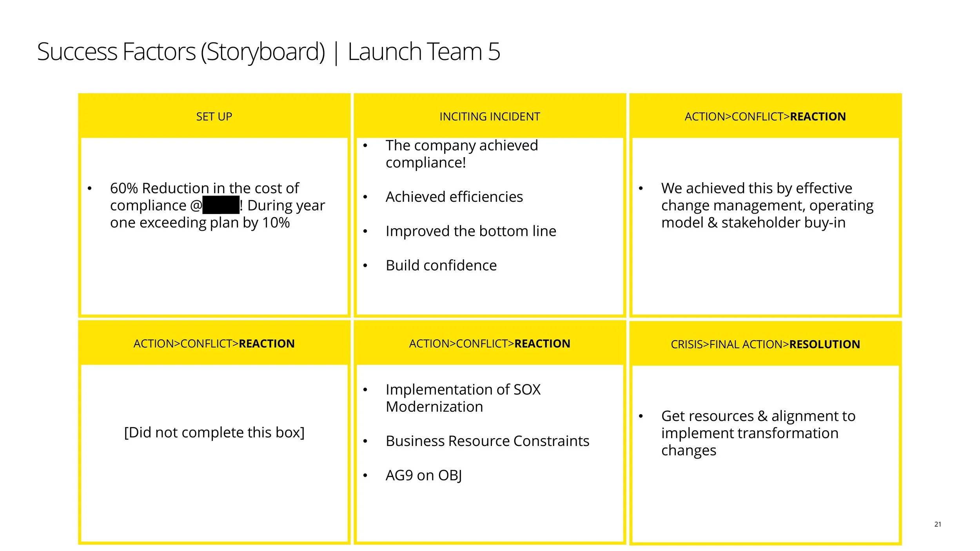Click the 'INCITING INCIDENT' header
This screenshot has height=551, width=980.
pyautogui.click(x=490, y=116)
